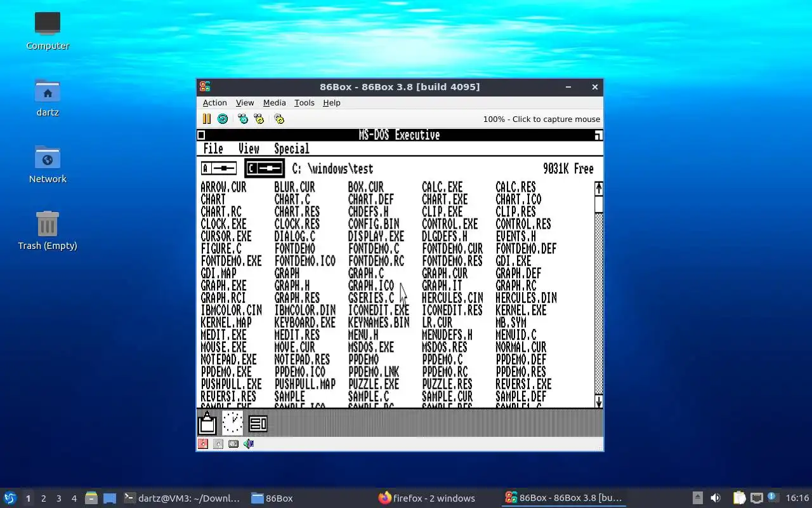Select PUSHPULL.MAP in the file list

pos(304,385)
